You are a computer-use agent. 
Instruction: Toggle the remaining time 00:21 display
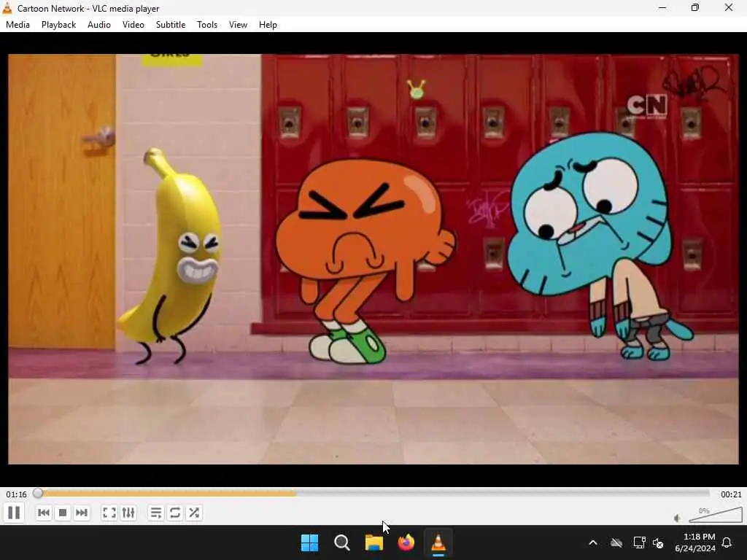tap(731, 494)
